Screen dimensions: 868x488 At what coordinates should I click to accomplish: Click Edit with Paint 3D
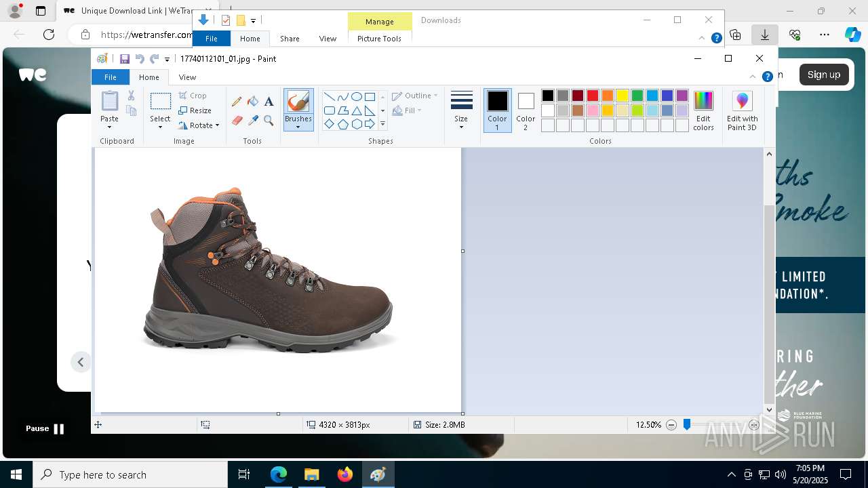click(x=743, y=110)
